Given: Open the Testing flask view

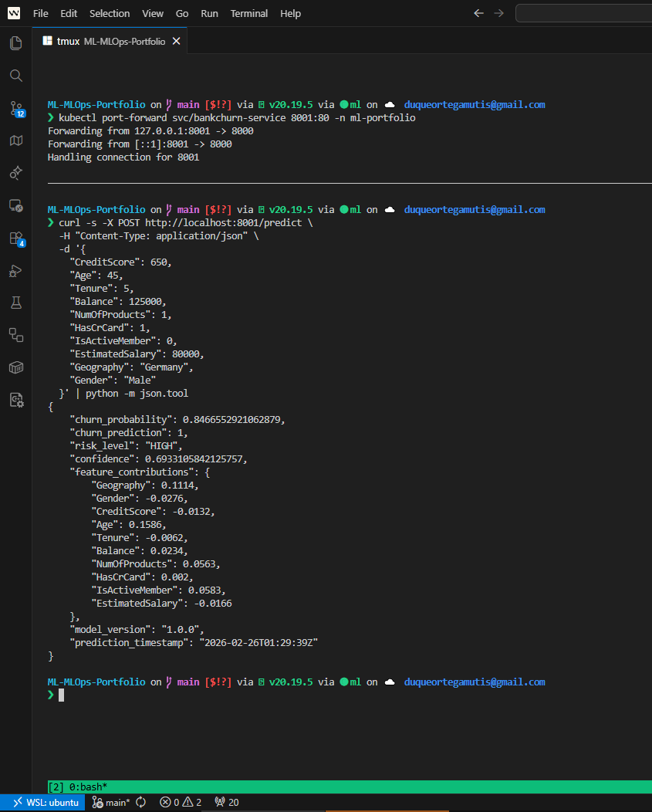Looking at the screenshot, I should (15, 303).
